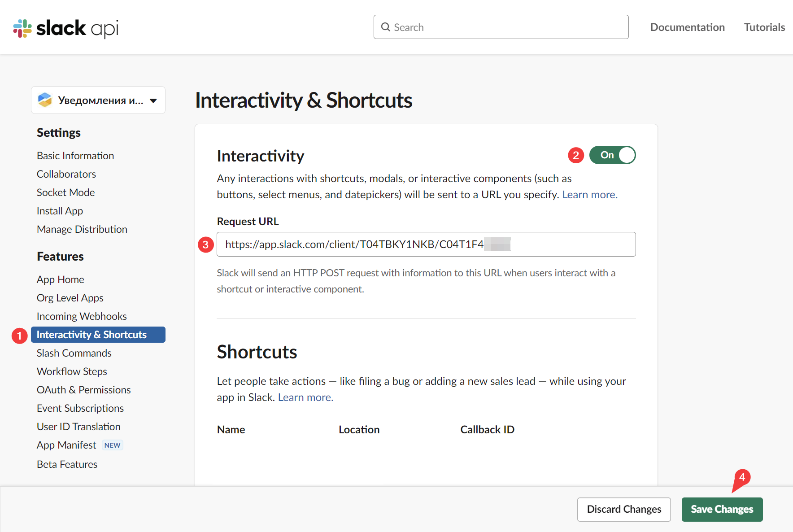Click the search magnifier icon
This screenshot has height=532, width=793.
pos(385,27)
